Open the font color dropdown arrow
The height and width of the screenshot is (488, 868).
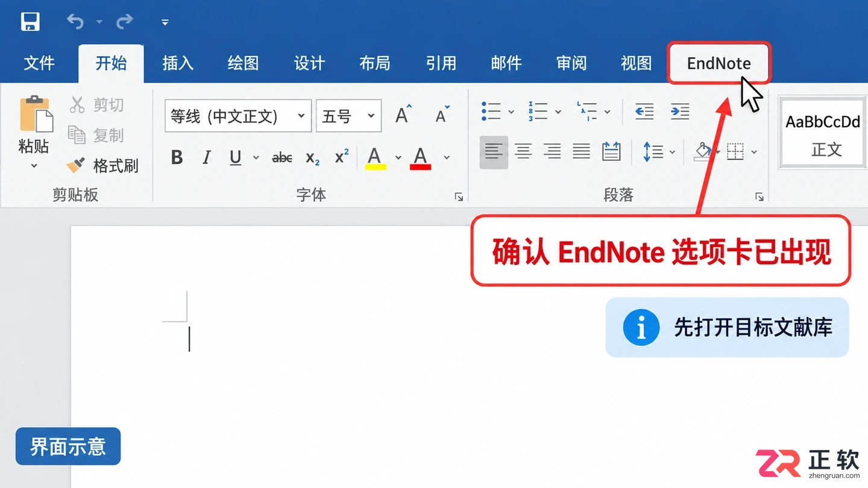coord(447,158)
